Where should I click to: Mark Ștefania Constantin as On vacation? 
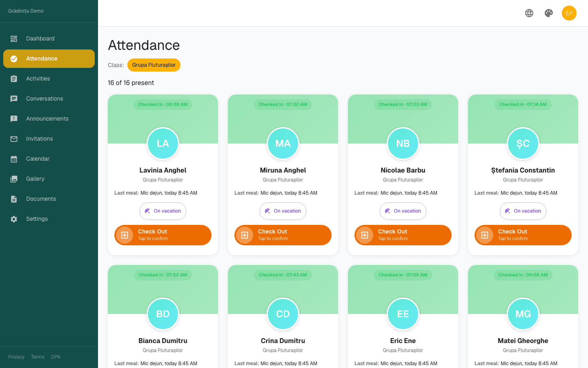coord(523,211)
